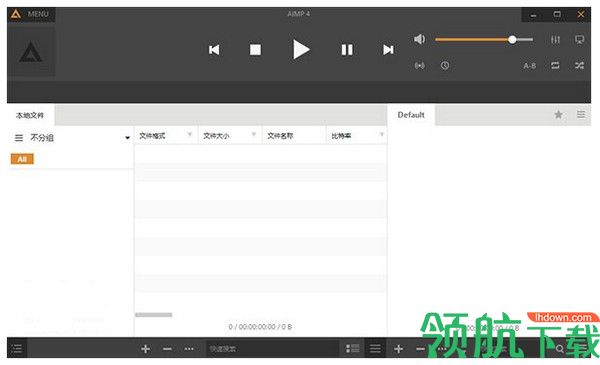Toggle repeat playback mode
This screenshot has height=365, width=600.
(x=555, y=66)
